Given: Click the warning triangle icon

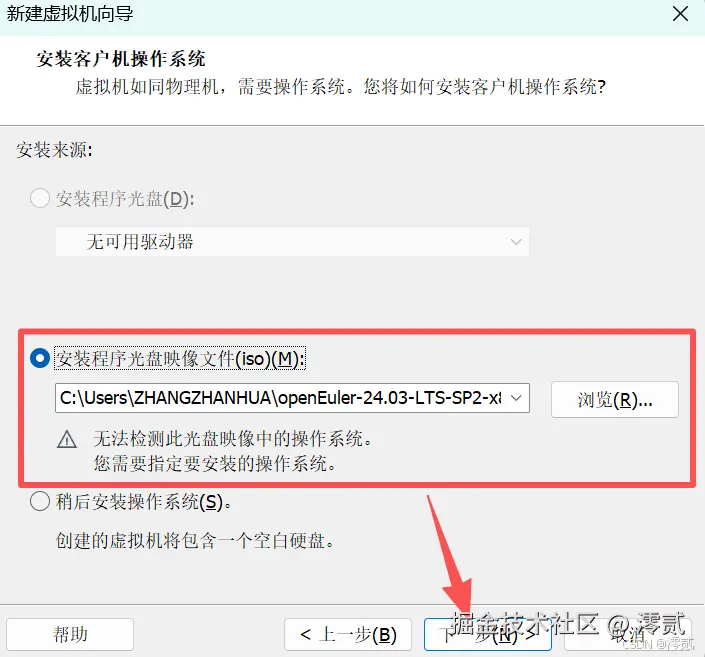Looking at the screenshot, I should [67, 439].
